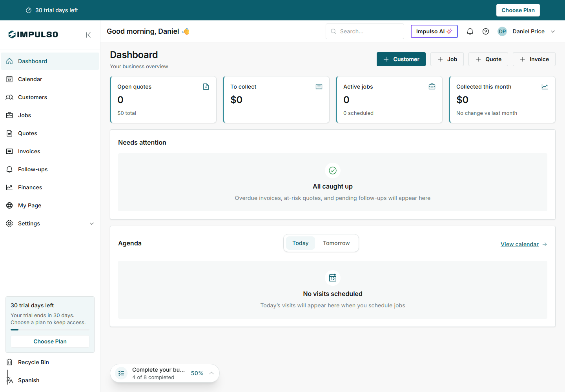Open Customers in the sidebar

[x=50, y=97]
